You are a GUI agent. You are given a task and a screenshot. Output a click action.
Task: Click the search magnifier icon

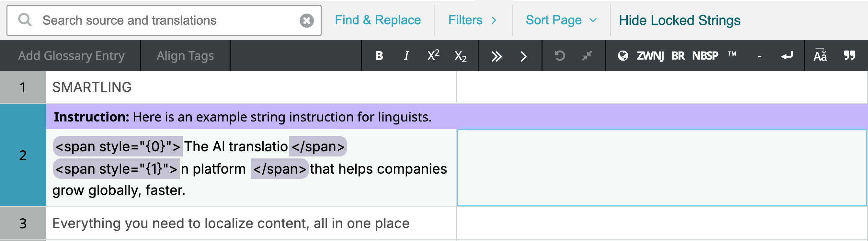25,20
